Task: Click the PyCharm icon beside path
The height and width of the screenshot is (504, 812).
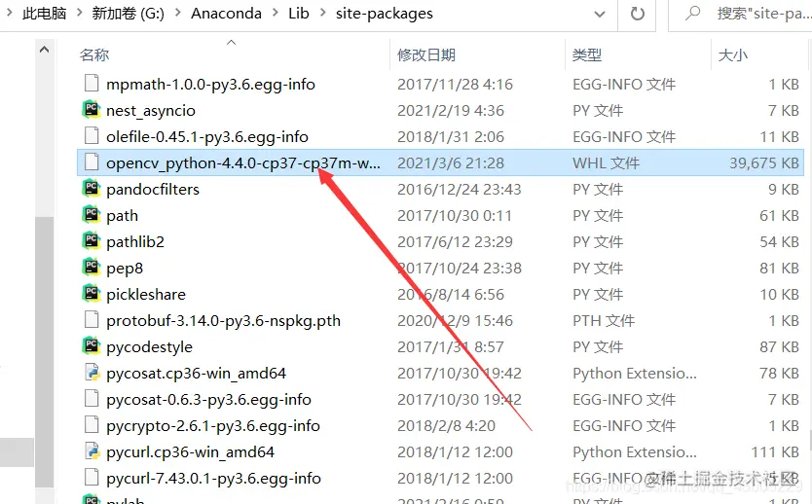Action: click(92, 215)
